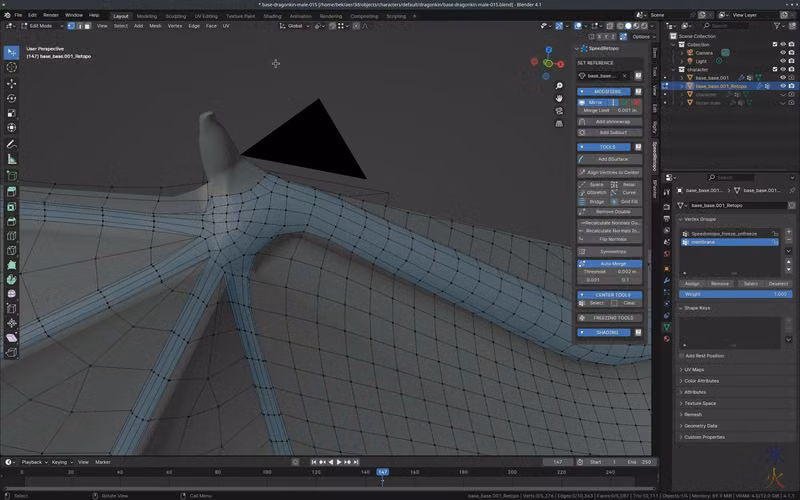Toggle Auto Merge in SpeedRetopo
This screenshot has width=800, height=500.
tap(610, 264)
